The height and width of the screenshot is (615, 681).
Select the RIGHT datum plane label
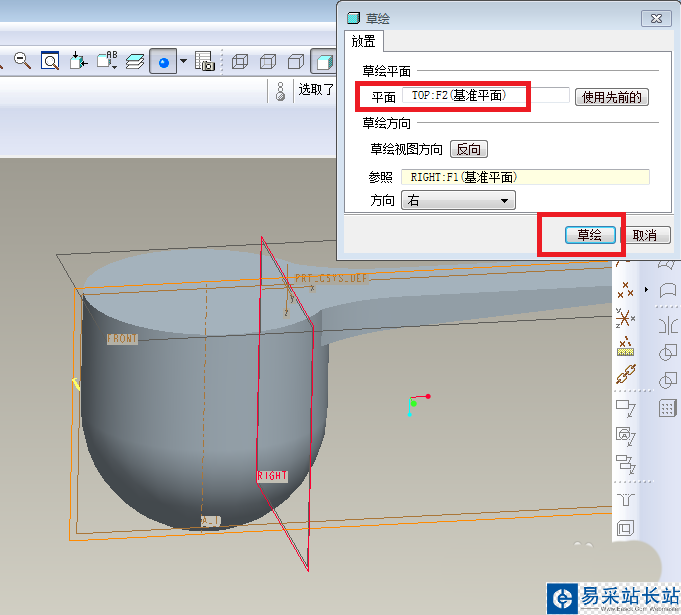(x=272, y=476)
